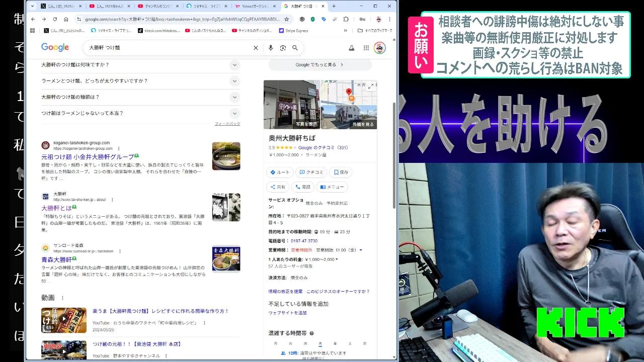The width and height of the screenshot is (644, 362).
Task: Clear the Google search box text
Action: 256,48
